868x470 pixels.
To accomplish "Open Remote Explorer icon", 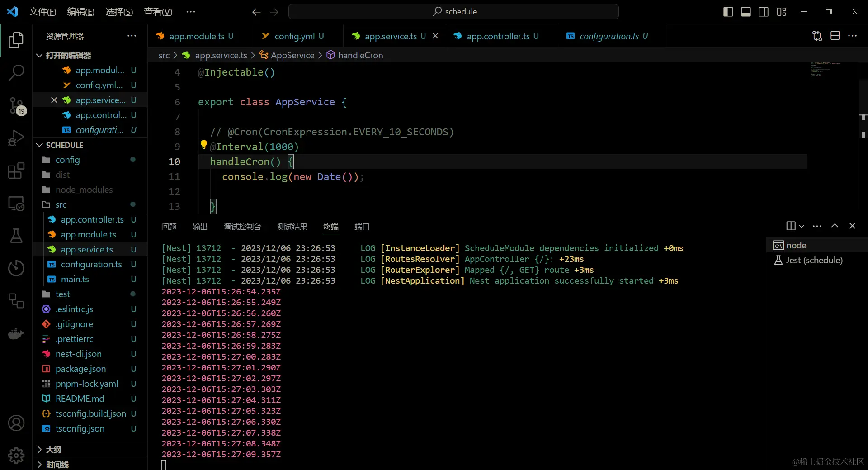I will [16, 204].
